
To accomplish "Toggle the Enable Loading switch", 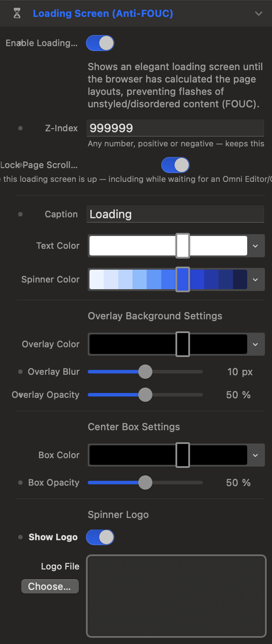I will [100, 43].
